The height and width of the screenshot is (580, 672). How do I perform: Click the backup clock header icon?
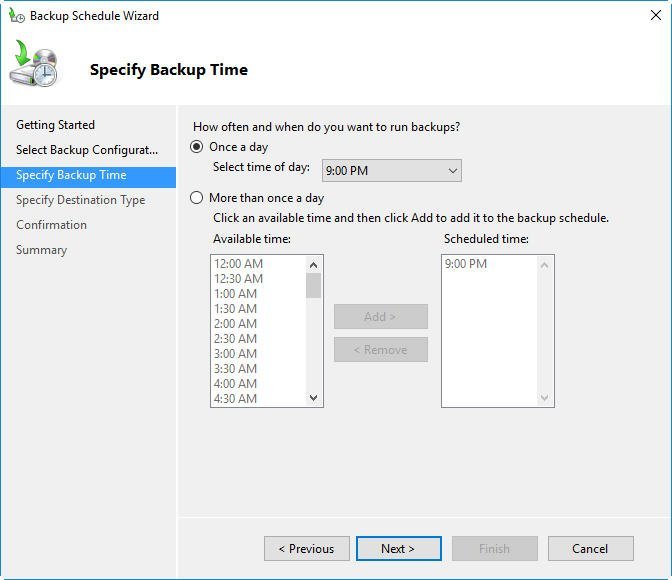tap(35, 67)
